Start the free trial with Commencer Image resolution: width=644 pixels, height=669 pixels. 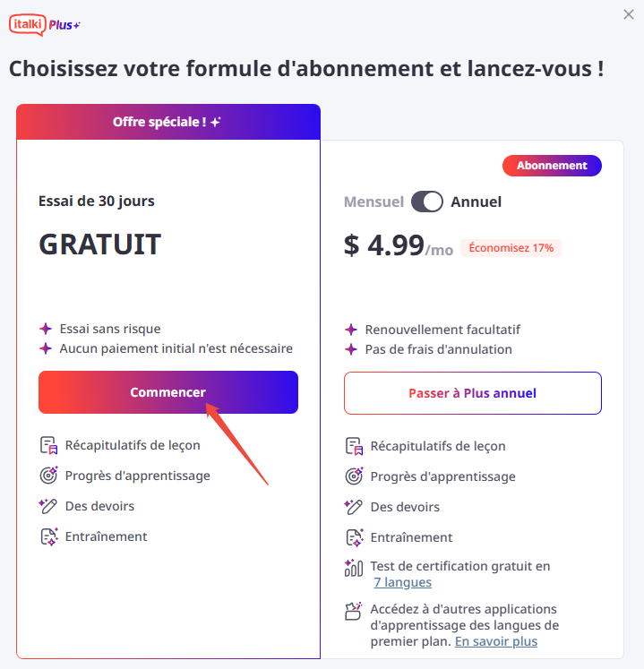coord(168,392)
